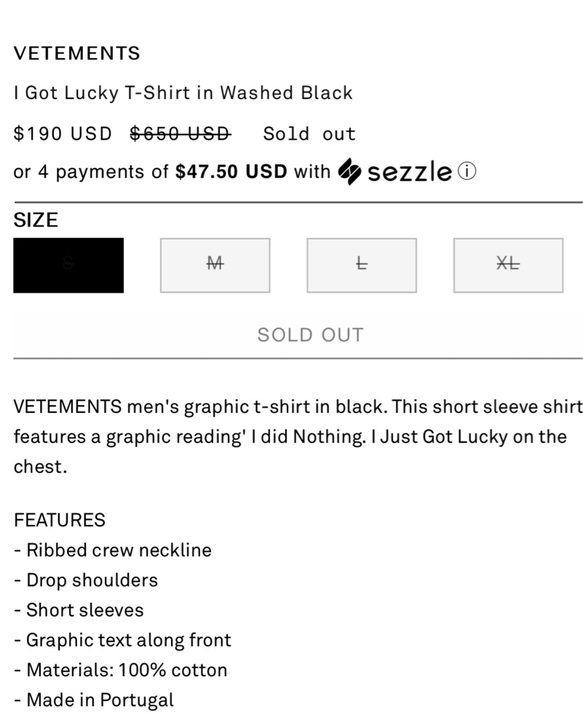
Task: Open the VETEMENTS brand link
Action: [x=76, y=53]
